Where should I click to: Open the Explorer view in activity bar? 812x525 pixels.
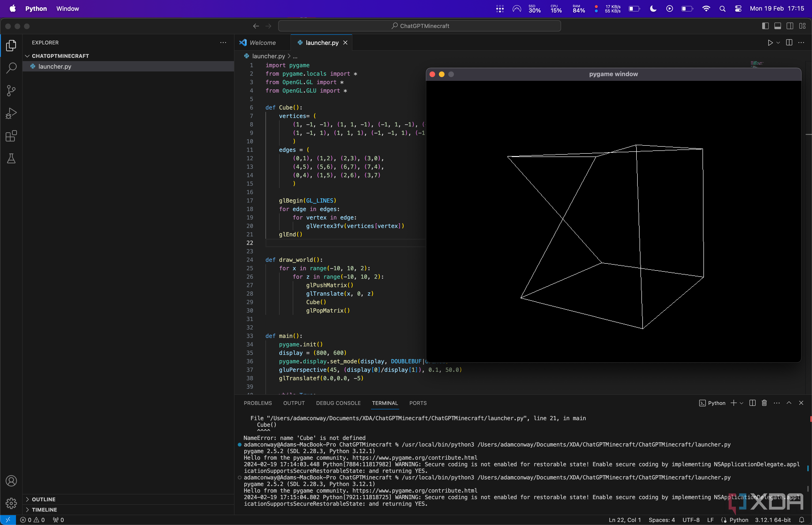11,45
